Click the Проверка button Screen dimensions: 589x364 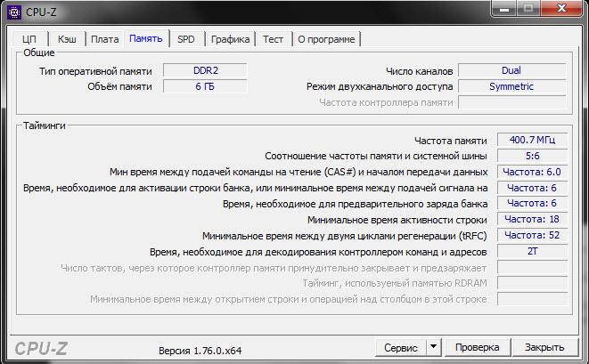point(477,347)
